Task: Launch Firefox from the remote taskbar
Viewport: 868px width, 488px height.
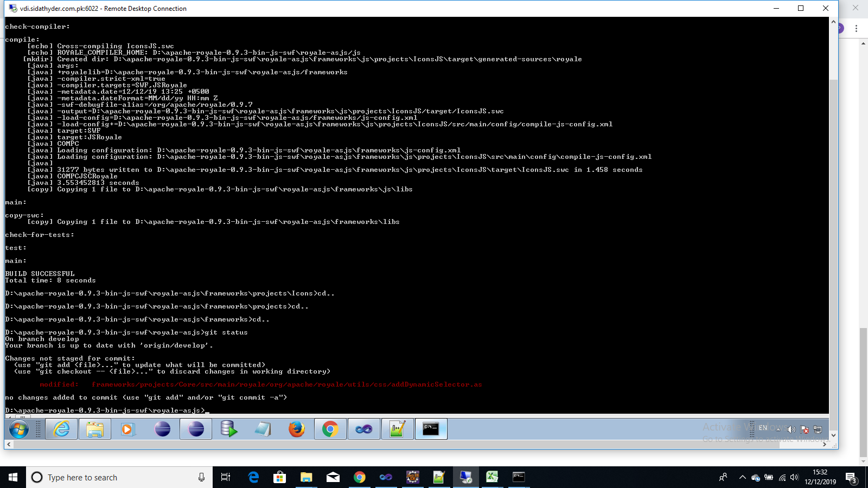Action: click(297, 429)
